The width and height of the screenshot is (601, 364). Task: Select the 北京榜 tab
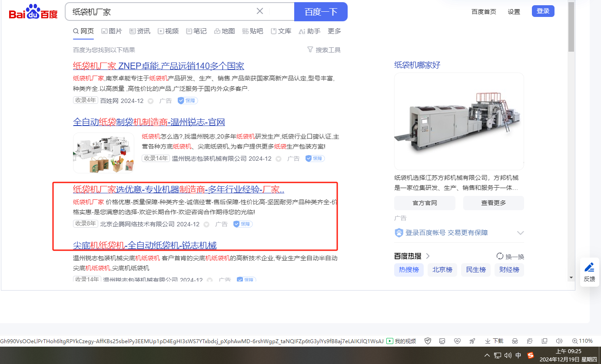tap(442, 270)
